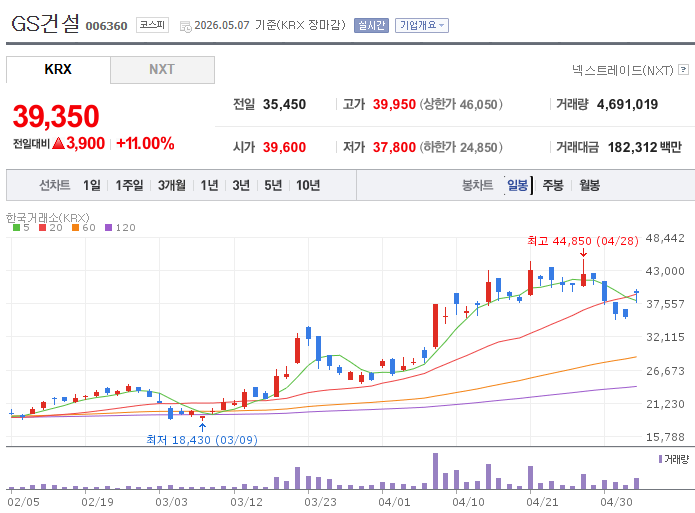The image size is (695, 513).
Task: Click the red 20-day moving average swatch
Action: [x=43, y=227]
